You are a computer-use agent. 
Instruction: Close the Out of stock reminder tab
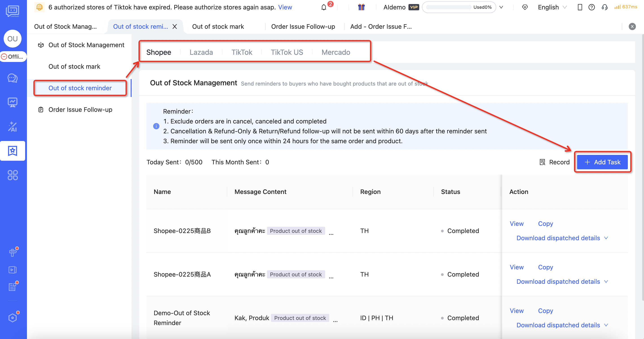[174, 26]
